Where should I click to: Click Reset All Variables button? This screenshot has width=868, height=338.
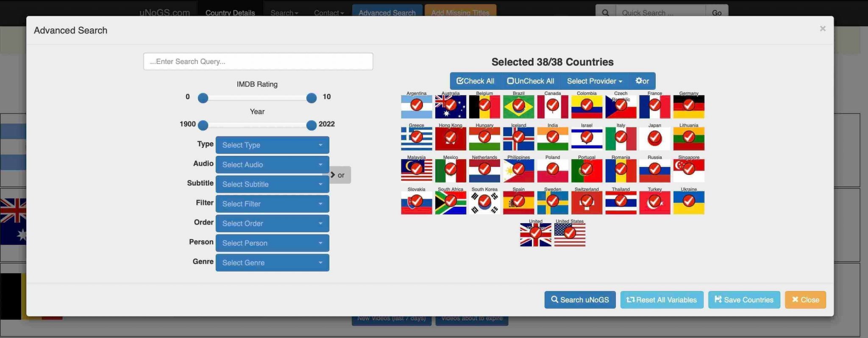pos(661,300)
